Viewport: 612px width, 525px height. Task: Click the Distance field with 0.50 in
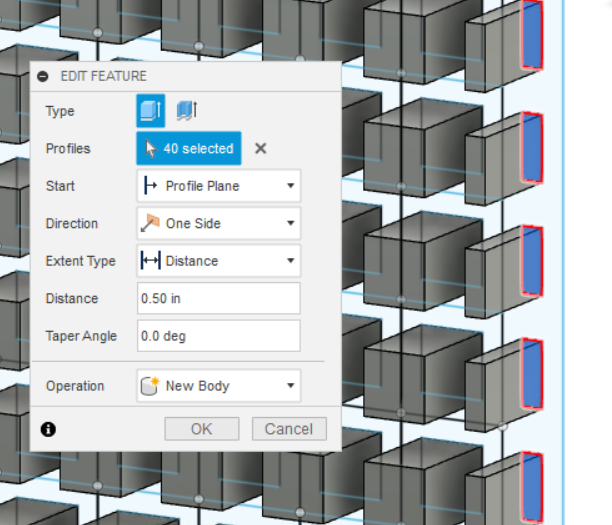coord(219,298)
